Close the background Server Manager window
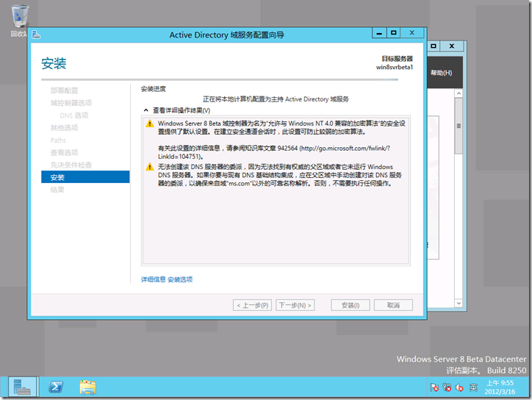The height and width of the screenshot is (400, 532). [x=452, y=46]
